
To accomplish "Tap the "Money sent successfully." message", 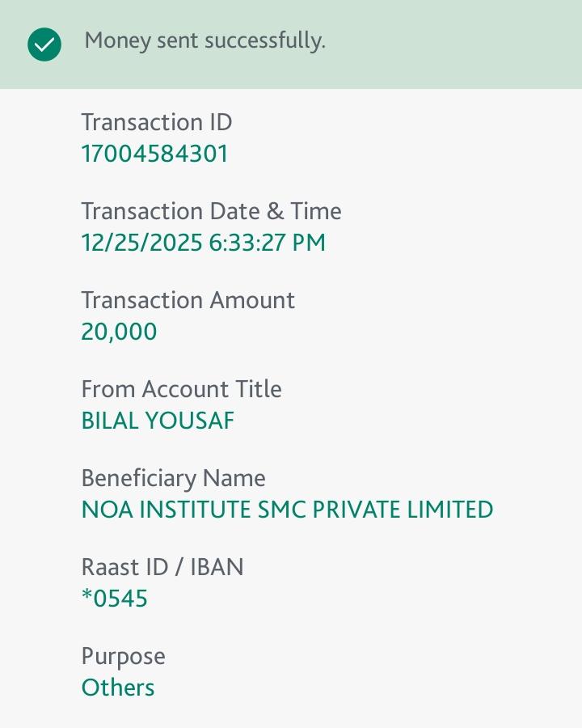I will (x=205, y=40).
